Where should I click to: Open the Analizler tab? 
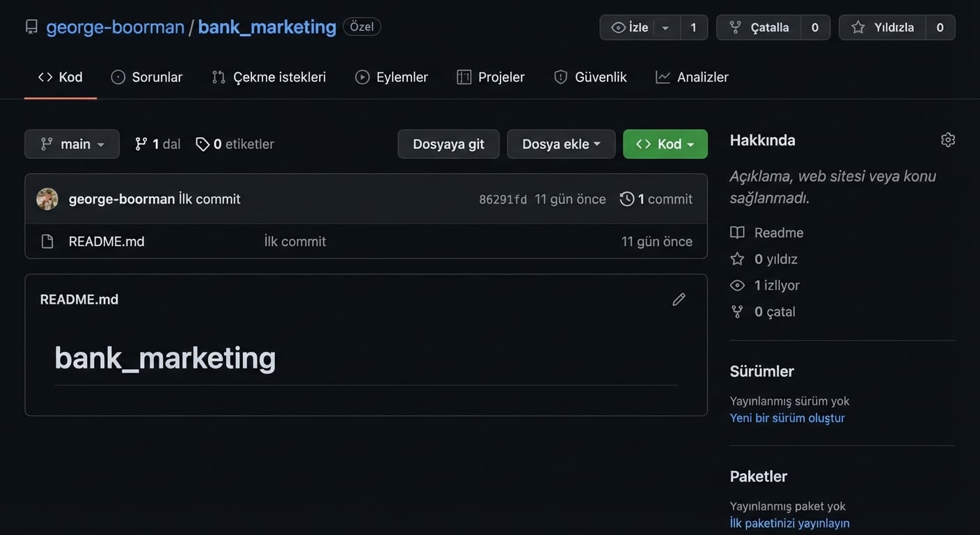pyautogui.click(x=692, y=77)
